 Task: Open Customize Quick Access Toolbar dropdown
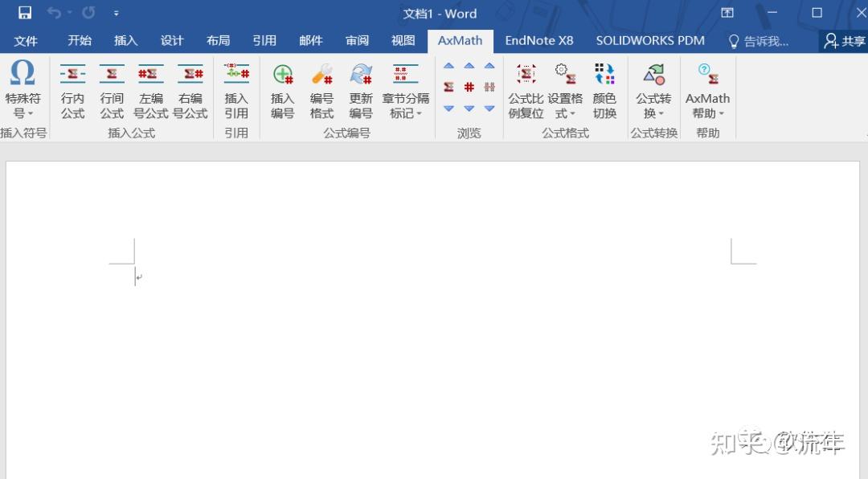[x=117, y=14]
